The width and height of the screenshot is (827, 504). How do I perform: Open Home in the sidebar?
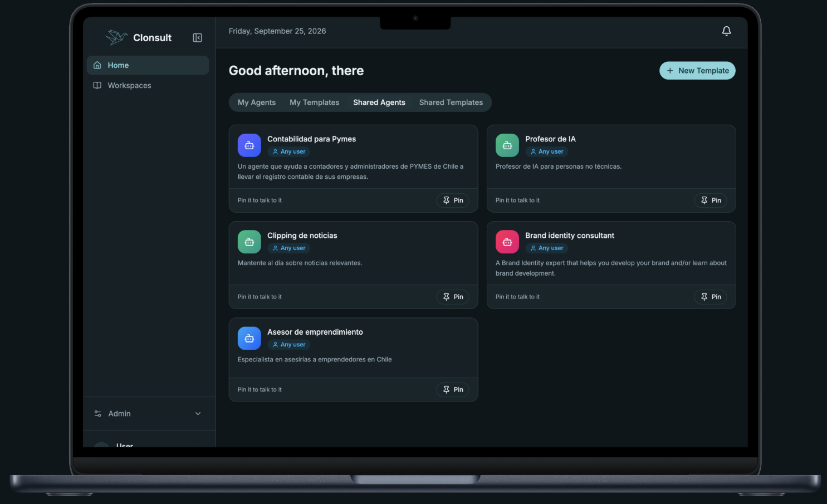148,65
